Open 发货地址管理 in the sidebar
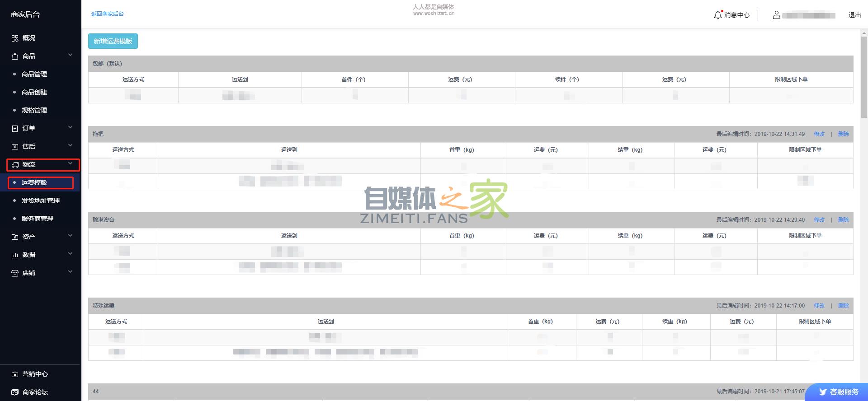Screen dimensions: 868x401 click(41, 200)
